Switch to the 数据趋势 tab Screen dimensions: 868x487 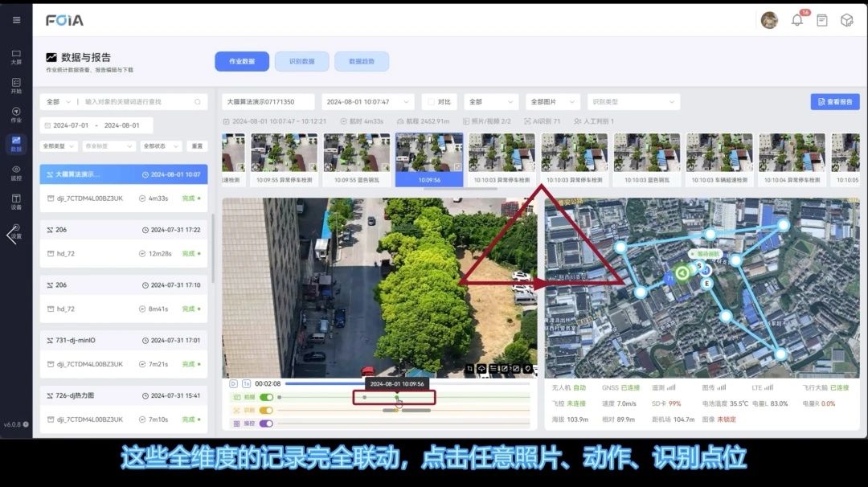[x=362, y=61]
